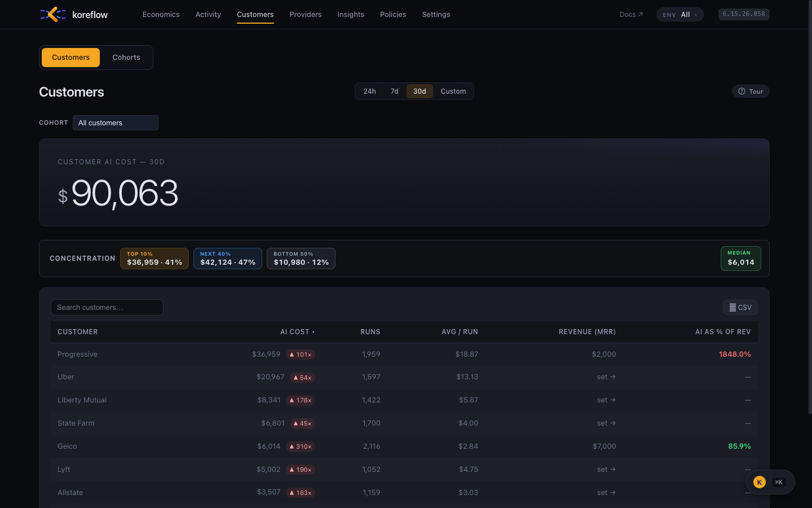Select the 30d time range
Screen dimensions: 812x508
coord(420,91)
